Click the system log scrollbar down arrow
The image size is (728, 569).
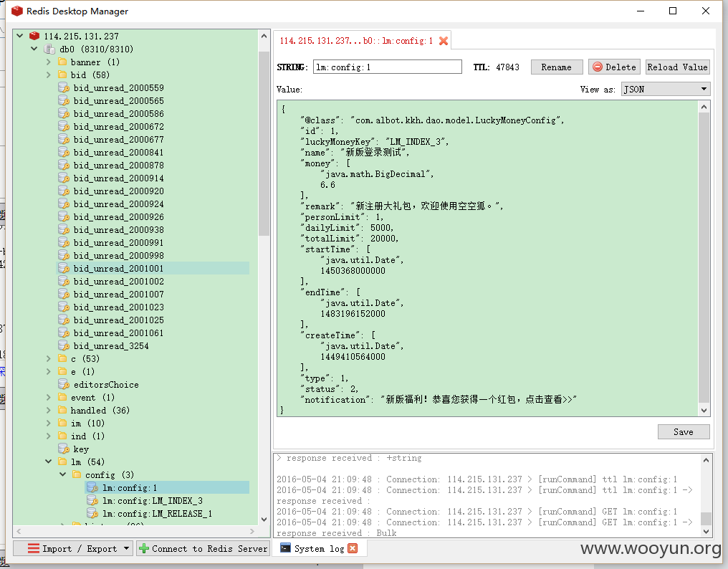click(x=706, y=531)
